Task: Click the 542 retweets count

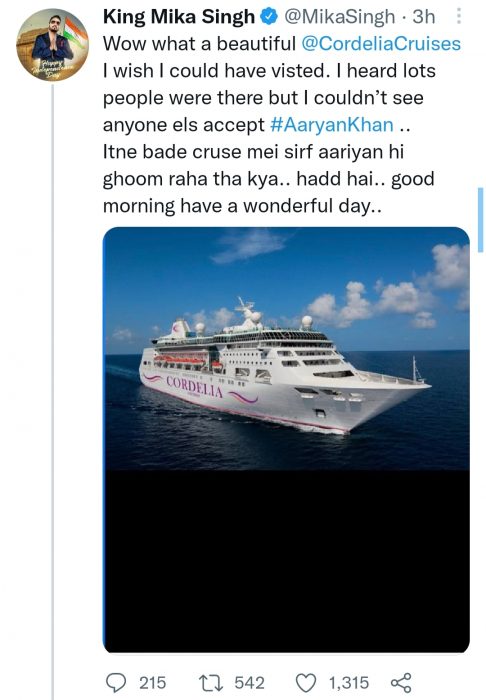Action: tap(249, 683)
